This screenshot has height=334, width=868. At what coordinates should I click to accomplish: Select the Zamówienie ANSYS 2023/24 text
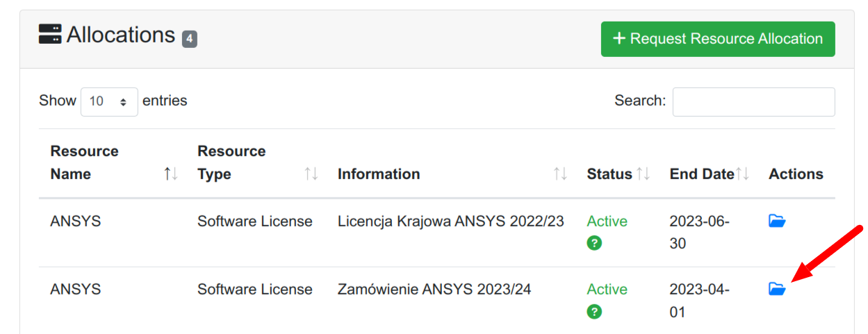tap(434, 290)
